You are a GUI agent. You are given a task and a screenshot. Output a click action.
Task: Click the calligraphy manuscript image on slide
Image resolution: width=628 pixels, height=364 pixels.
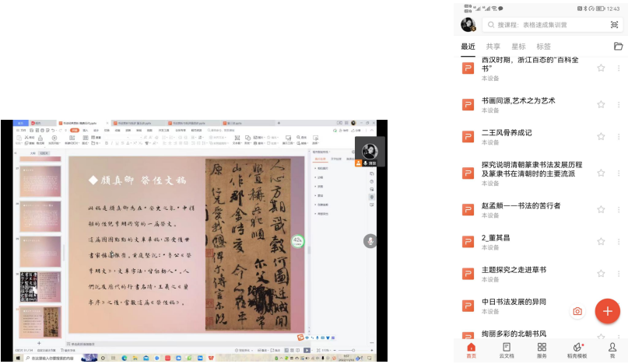(x=247, y=244)
